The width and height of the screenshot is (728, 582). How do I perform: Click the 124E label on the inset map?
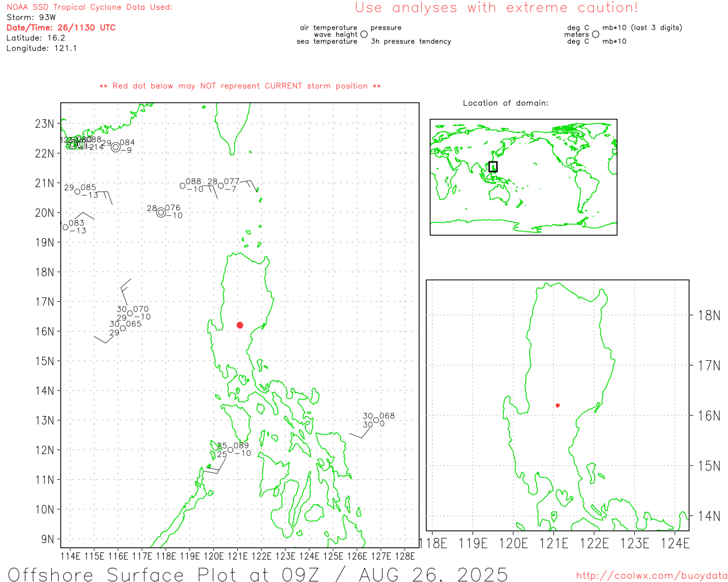[675, 543]
